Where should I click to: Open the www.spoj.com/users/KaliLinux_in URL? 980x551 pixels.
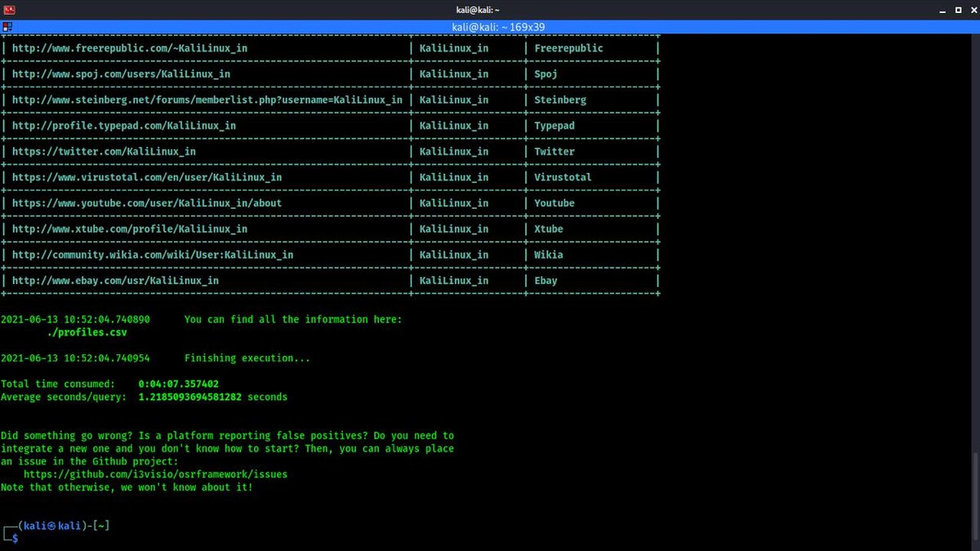(121, 74)
